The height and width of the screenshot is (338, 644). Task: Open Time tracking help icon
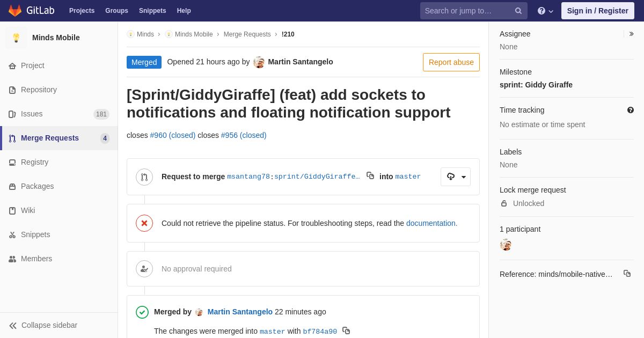(x=631, y=110)
